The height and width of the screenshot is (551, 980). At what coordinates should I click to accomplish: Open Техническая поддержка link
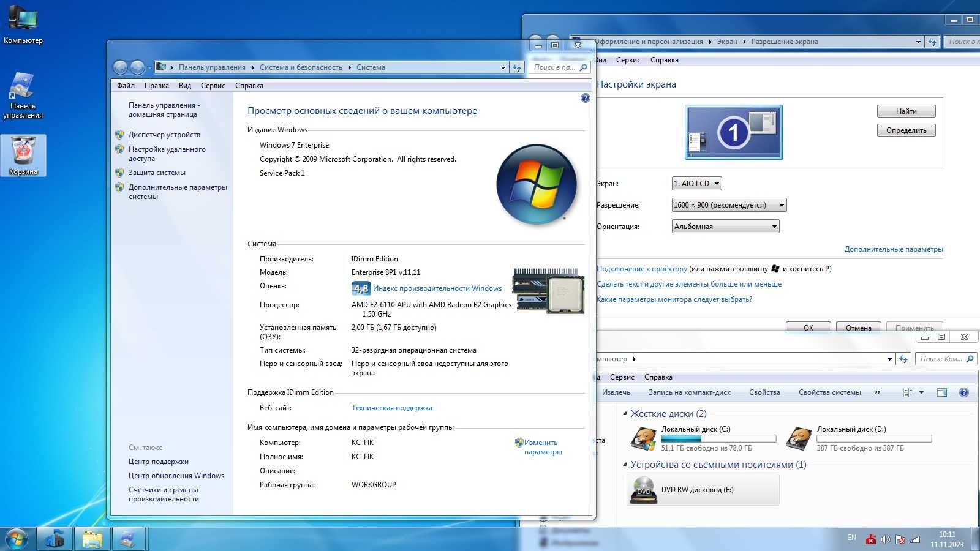point(392,408)
